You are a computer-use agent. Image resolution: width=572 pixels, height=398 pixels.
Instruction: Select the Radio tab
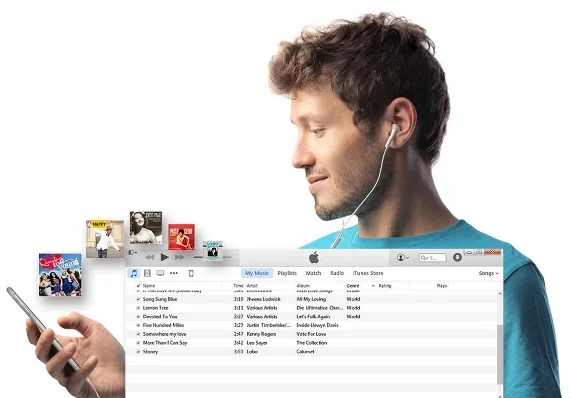[x=337, y=273]
